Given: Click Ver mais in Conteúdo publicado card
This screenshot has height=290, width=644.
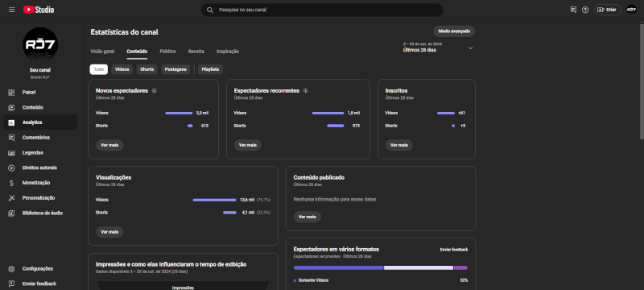Looking at the screenshot, I should 308,217.
